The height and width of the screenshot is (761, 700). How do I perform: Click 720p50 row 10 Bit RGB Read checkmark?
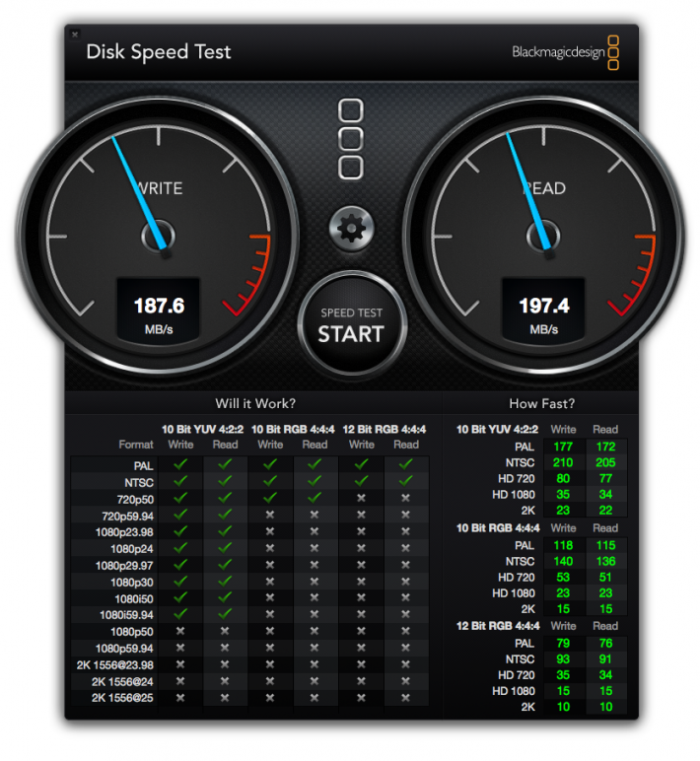click(x=315, y=498)
